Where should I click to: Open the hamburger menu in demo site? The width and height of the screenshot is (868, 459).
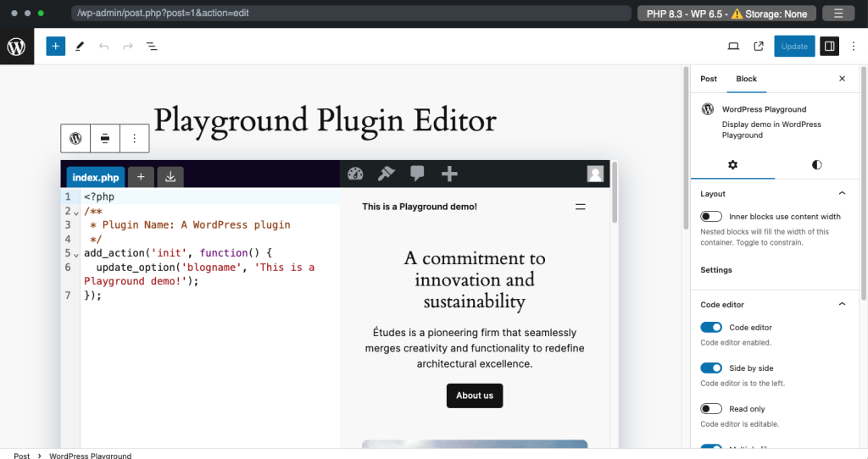(580, 207)
